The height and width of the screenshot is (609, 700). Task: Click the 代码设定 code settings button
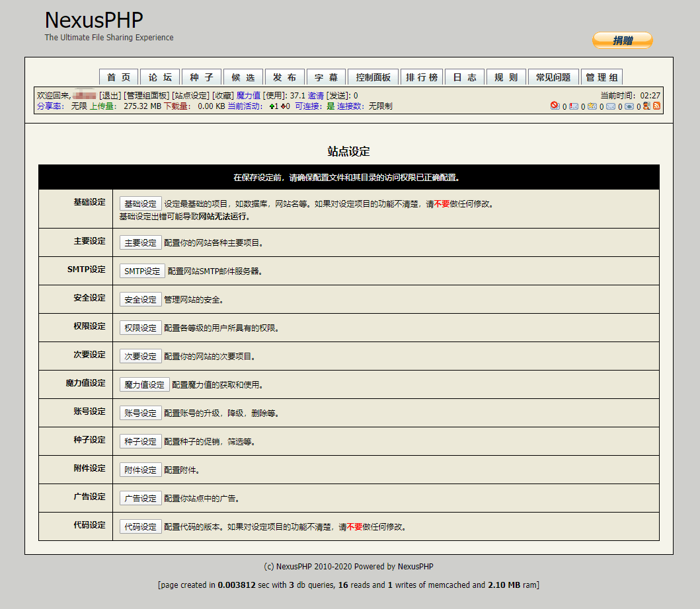coord(140,526)
